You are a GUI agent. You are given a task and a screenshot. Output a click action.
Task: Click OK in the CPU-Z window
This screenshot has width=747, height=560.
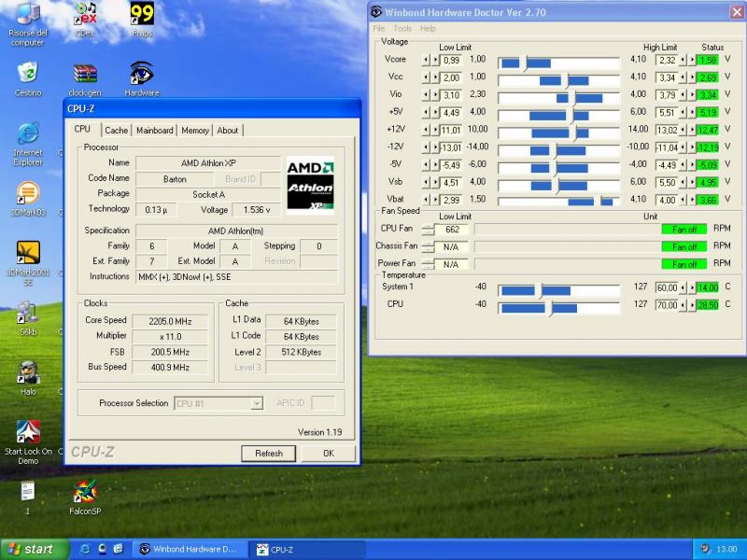point(329,454)
